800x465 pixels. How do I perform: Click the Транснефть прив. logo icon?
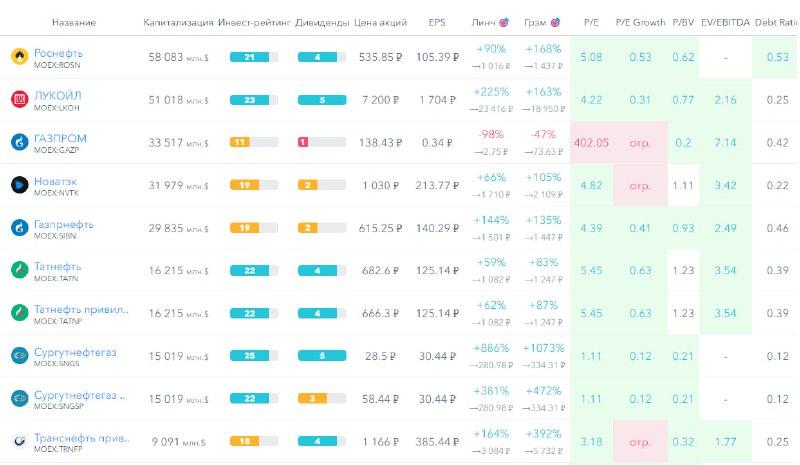click(19, 441)
